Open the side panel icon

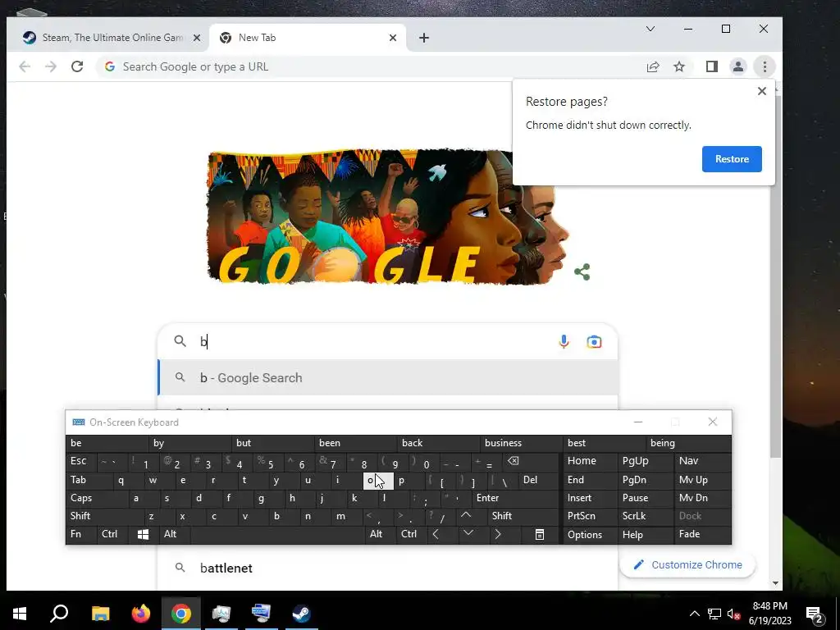click(711, 66)
